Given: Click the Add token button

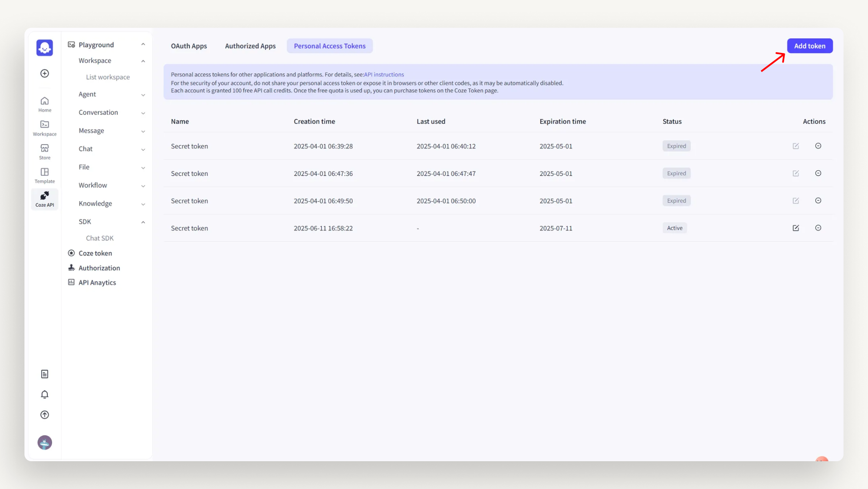Looking at the screenshot, I should (809, 46).
